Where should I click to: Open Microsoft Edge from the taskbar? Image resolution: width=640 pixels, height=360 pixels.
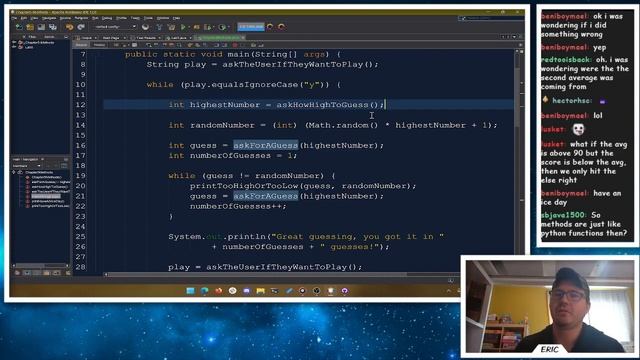tap(204, 291)
